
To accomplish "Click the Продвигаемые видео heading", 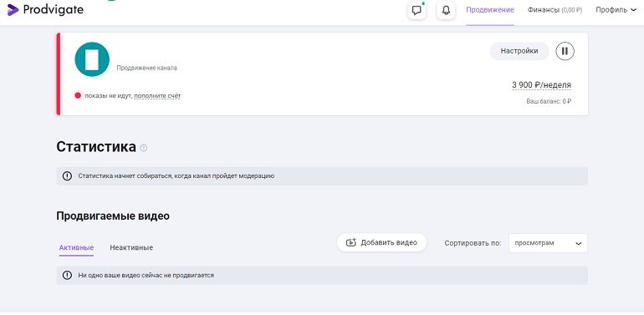I will point(113,216).
